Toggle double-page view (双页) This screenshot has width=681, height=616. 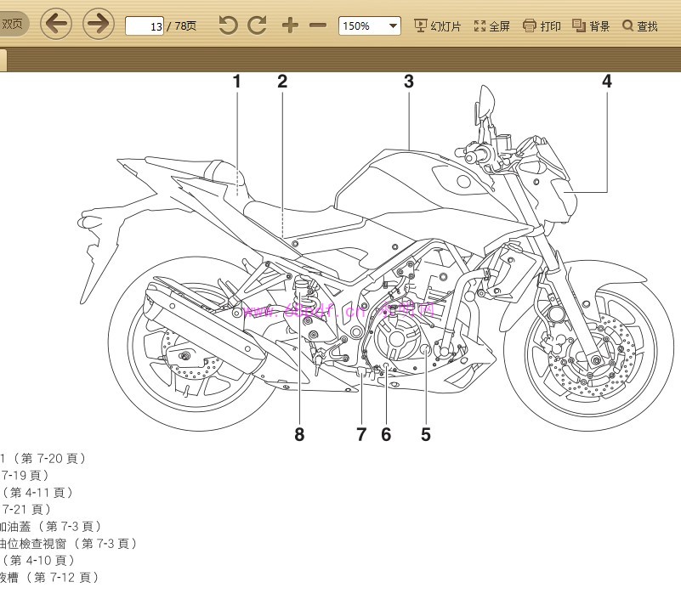(x=12, y=25)
